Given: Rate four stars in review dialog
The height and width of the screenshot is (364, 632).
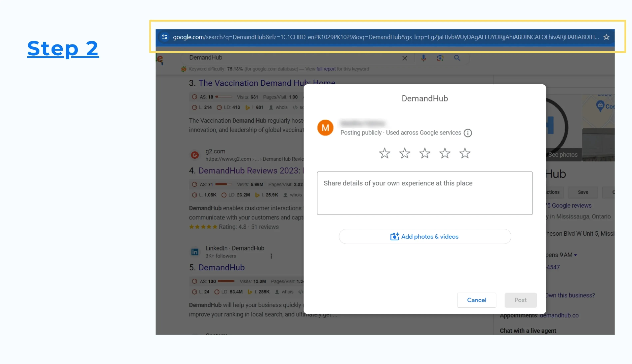Looking at the screenshot, I should (x=445, y=153).
